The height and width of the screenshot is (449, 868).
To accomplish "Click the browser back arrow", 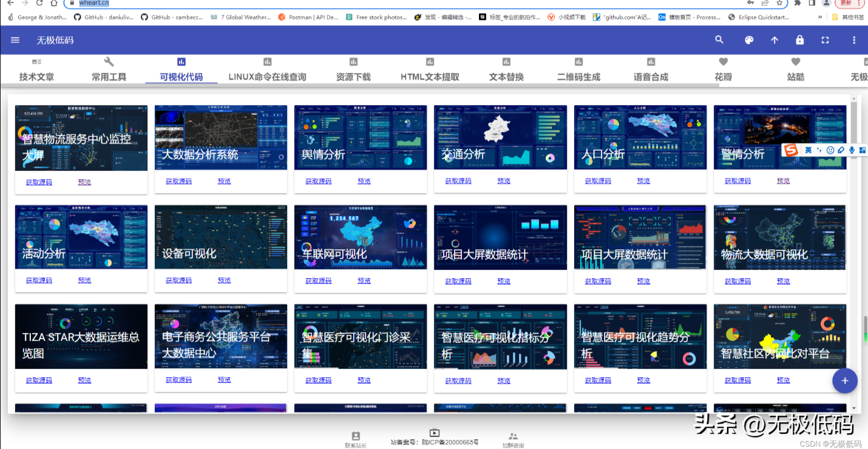I will coord(10,3).
